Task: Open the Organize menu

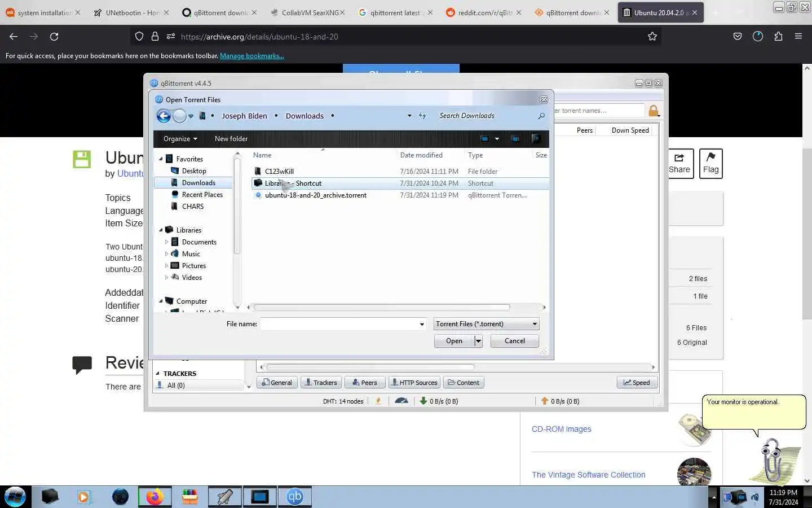Action: [x=180, y=139]
